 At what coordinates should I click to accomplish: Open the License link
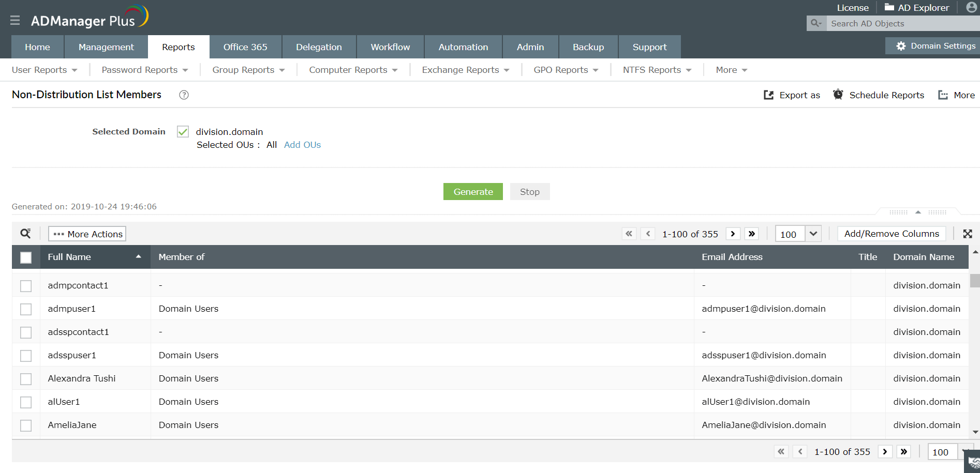(x=853, y=8)
